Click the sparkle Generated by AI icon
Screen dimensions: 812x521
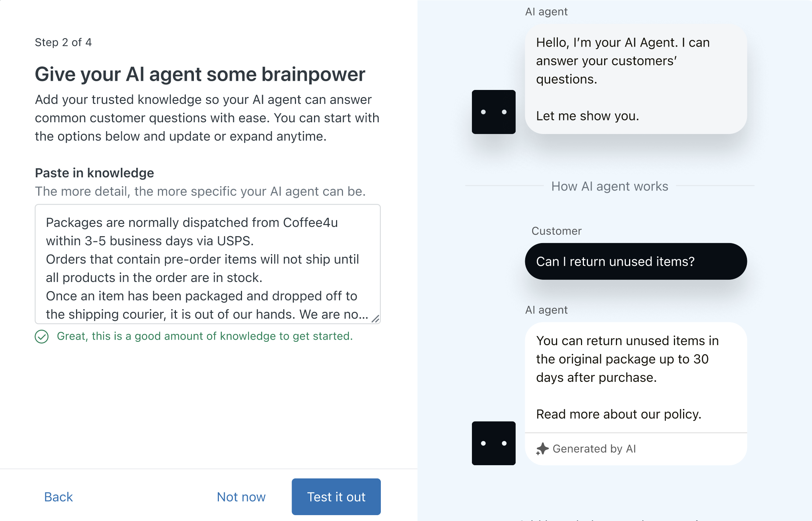pos(542,449)
